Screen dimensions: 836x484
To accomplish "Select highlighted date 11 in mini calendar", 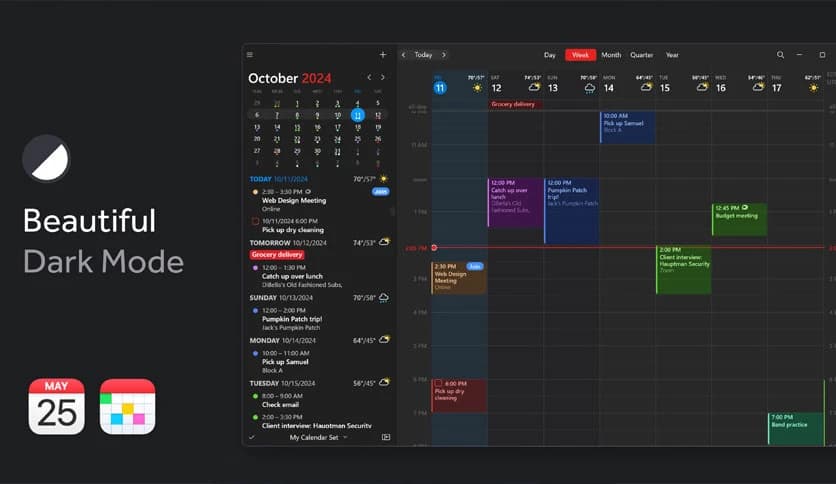I will click(x=358, y=115).
